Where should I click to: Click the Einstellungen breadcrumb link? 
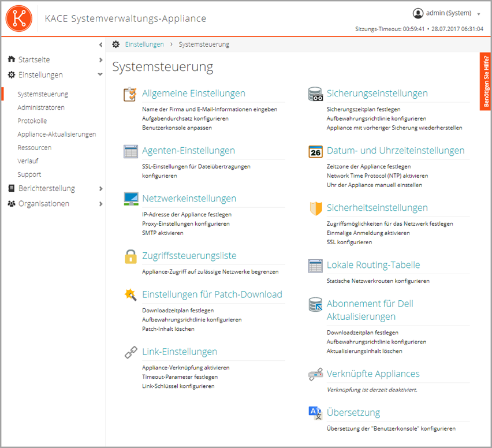coord(144,44)
